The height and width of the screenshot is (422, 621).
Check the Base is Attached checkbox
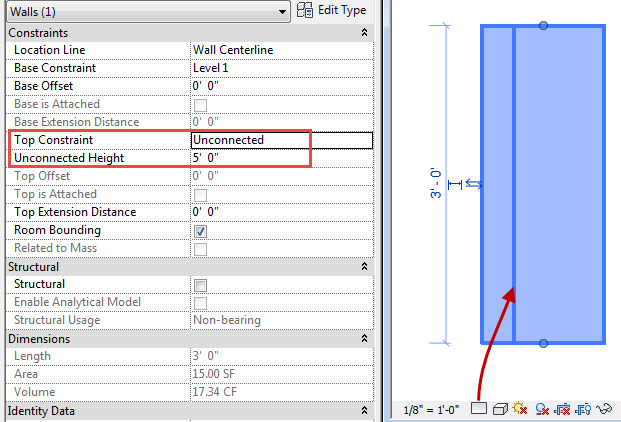click(200, 105)
